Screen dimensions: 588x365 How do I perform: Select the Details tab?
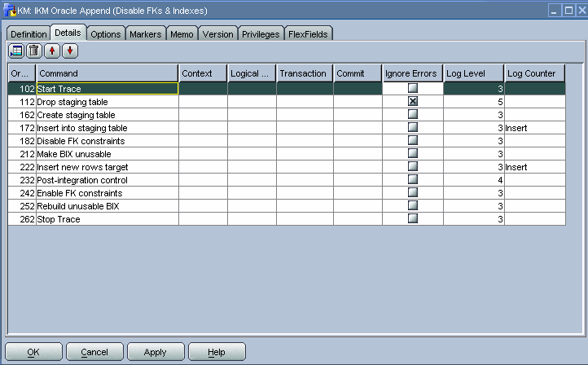tap(68, 33)
